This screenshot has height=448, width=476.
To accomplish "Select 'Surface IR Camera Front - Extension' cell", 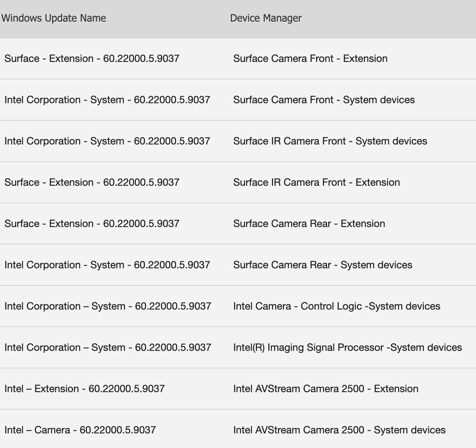I will 316,182.
